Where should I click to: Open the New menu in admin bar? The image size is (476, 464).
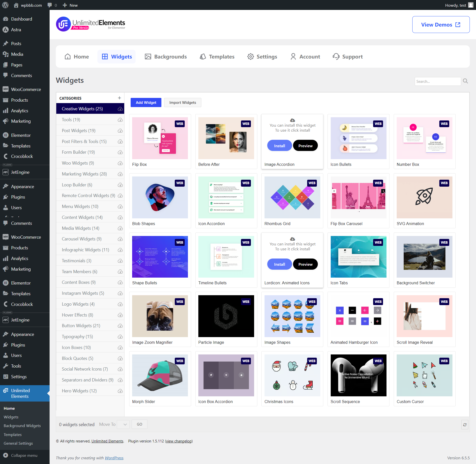coord(70,5)
